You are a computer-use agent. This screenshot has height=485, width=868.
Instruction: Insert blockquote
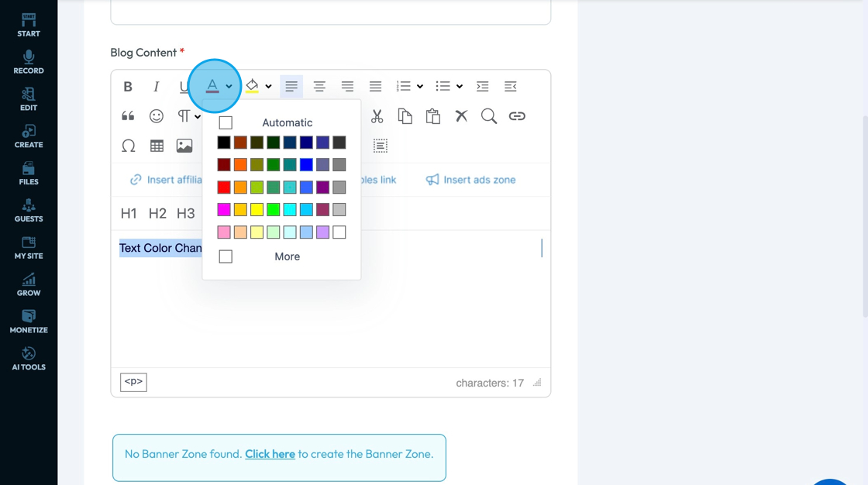[x=128, y=116]
